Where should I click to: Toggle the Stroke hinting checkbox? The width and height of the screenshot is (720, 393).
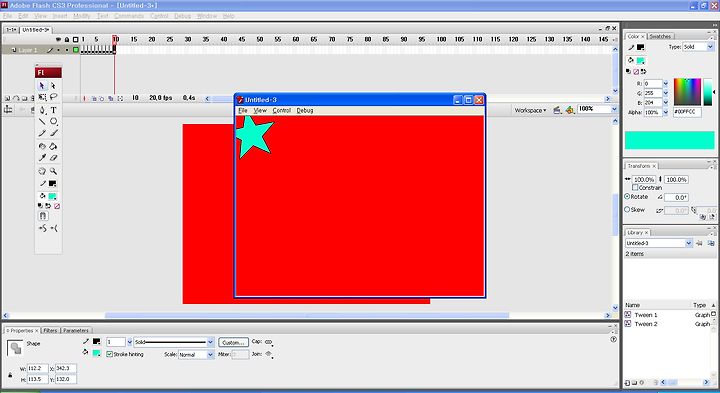pos(109,354)
